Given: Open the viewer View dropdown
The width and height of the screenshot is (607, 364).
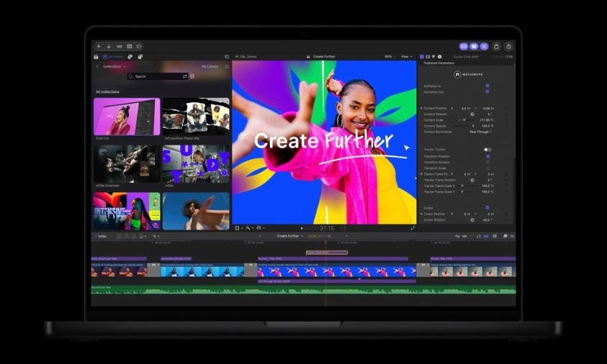Looking at the screenshot, I should click(407, 57).
